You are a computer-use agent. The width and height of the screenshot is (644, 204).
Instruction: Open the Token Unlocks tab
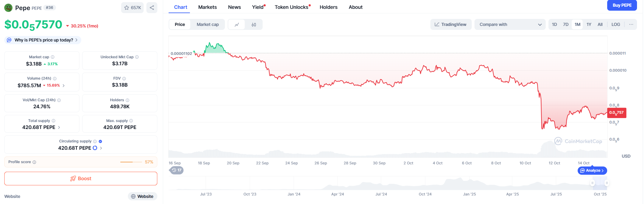(x=291, y=7)
